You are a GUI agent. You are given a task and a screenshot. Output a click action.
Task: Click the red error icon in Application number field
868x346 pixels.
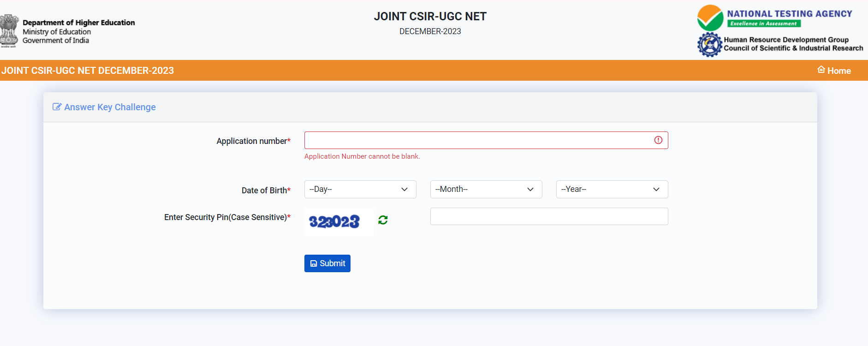coord(658,140)
